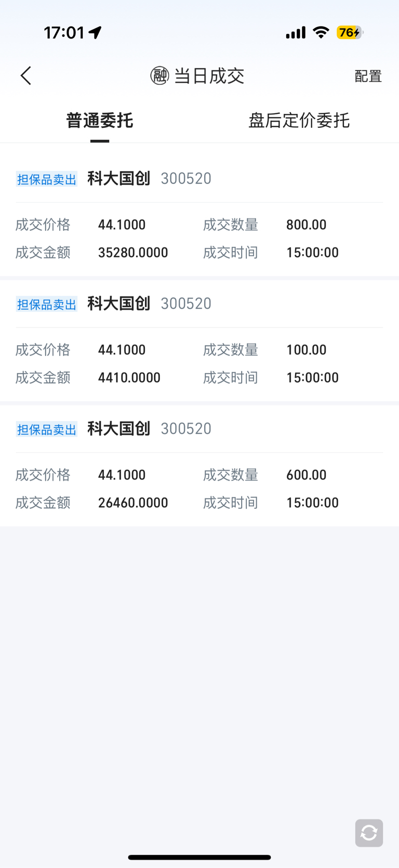Open first 科大国创 trade with 800.00 quantity
399x868 pixels.
coord(199,214)
